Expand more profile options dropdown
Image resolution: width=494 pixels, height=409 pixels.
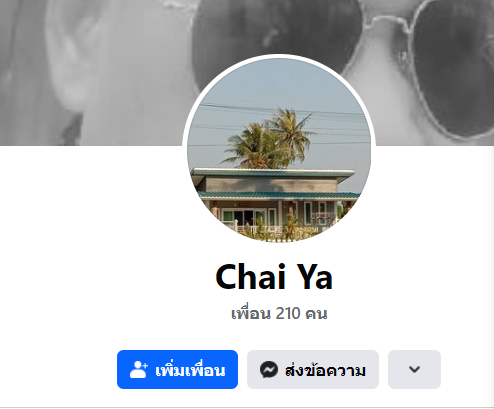(414, 369)
